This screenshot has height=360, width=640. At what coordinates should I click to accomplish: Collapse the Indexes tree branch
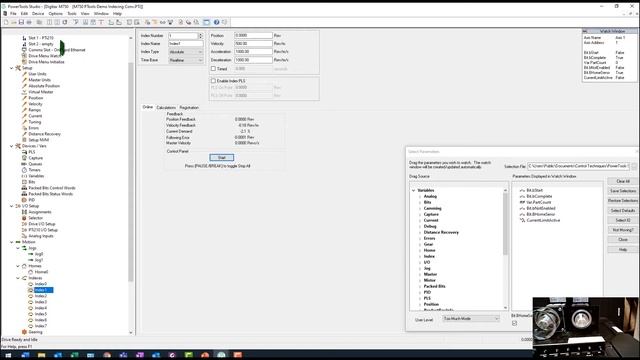[x=18, y=278]
